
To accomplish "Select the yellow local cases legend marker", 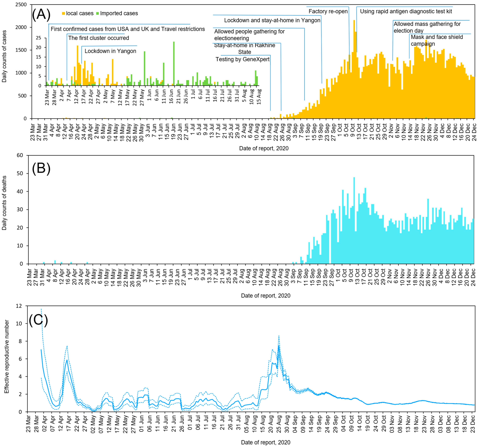I will (63, 13).
